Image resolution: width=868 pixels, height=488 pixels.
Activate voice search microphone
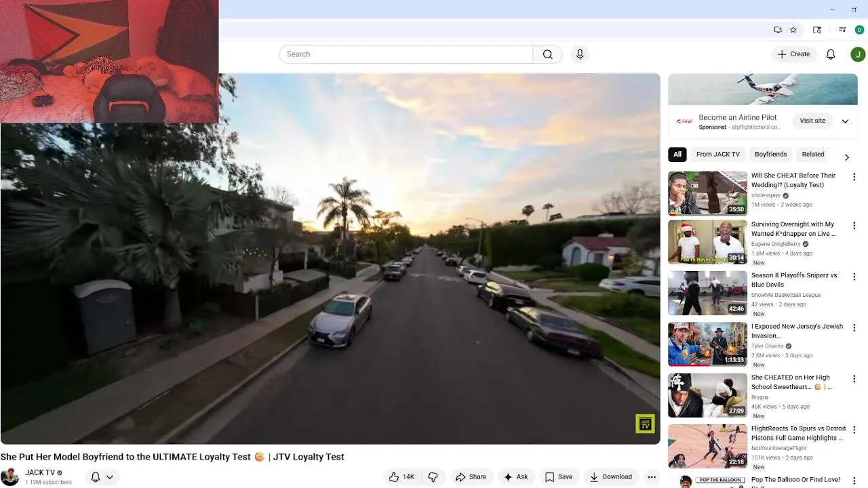coord(579,54)
